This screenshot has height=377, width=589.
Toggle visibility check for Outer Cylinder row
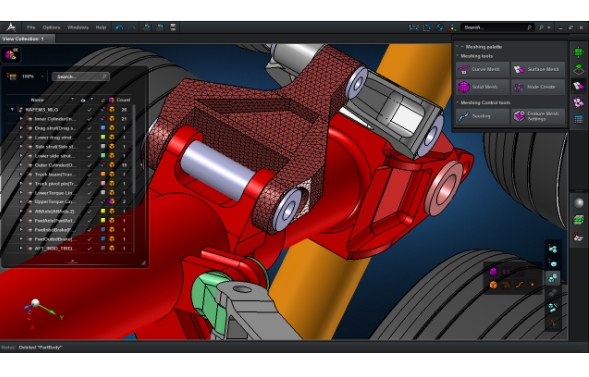[89, 165]
